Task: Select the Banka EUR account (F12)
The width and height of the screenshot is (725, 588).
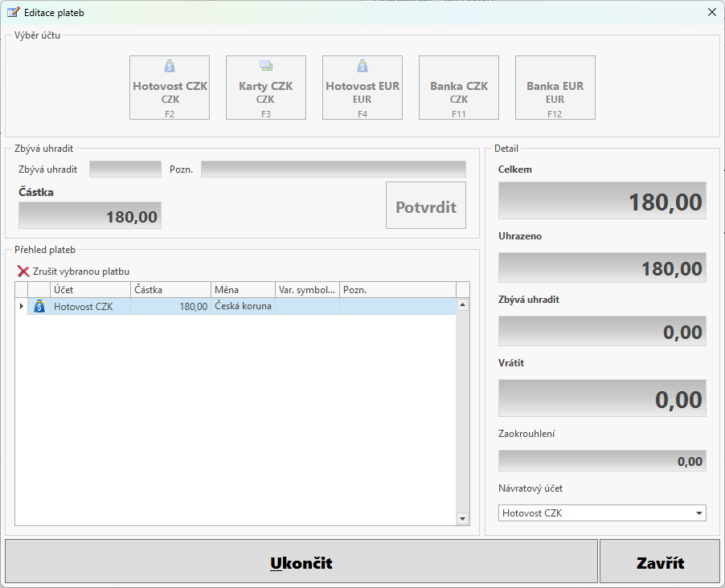Action: [x=555, y=87]
